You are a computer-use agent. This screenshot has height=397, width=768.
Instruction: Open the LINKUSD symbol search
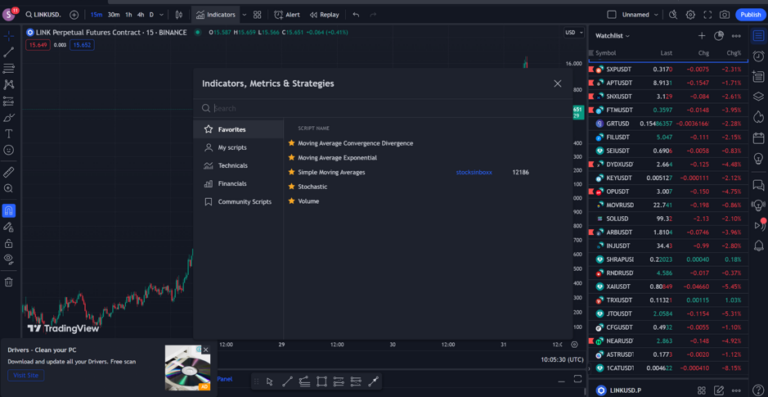[43, 15]
